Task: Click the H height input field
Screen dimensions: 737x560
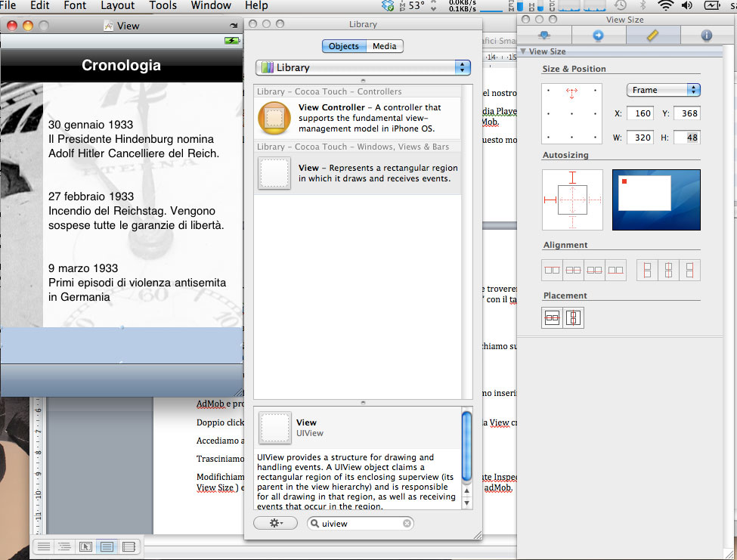Action: point(686,138)
